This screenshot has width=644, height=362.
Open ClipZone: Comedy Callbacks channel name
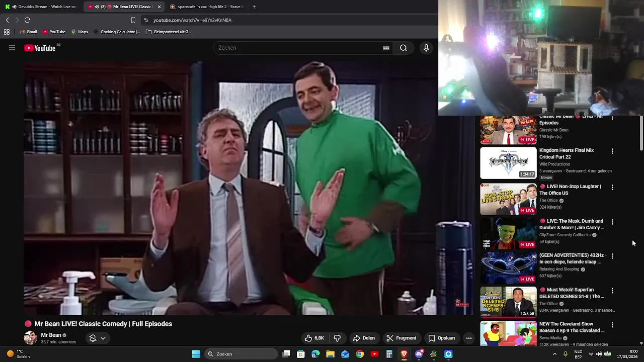565,235
